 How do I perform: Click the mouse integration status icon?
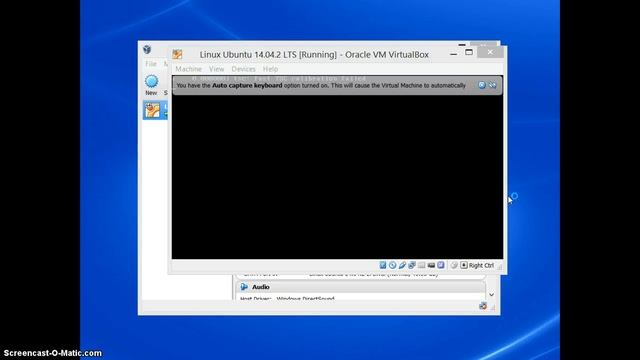tap(454, 265)
